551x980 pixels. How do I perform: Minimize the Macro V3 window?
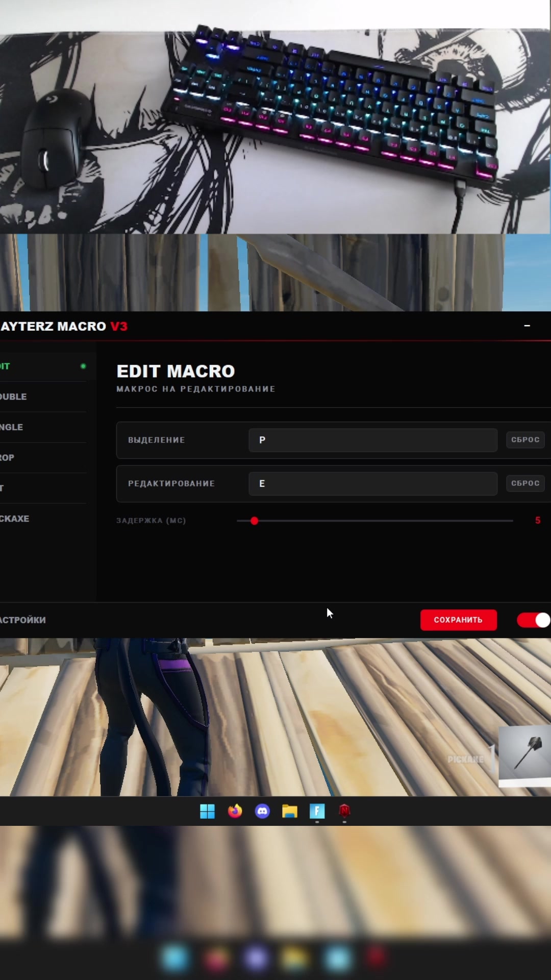(x=527, y=326)
